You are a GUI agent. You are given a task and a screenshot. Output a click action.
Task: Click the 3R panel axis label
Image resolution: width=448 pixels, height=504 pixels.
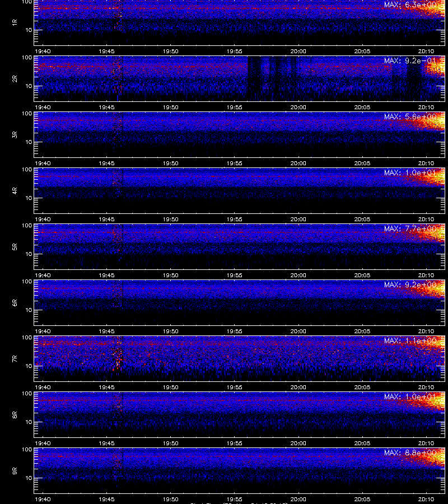pyautogui.click(x=15, y=134)
